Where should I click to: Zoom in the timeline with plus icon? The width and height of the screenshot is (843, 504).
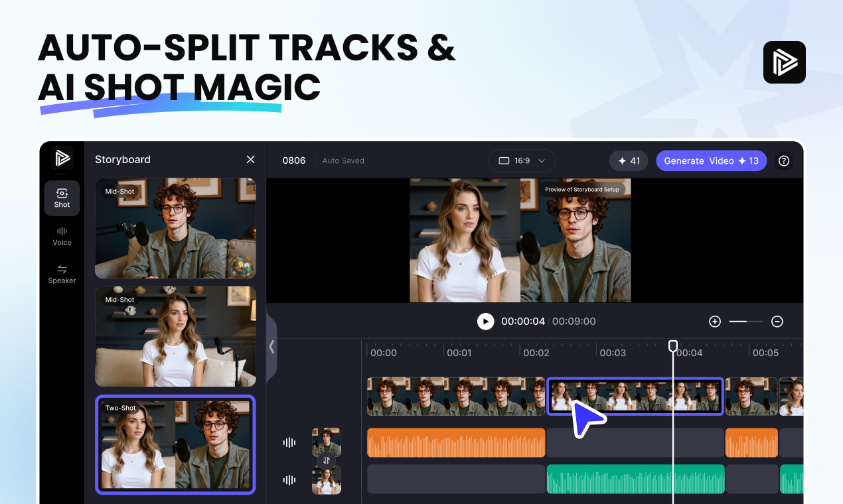(715, 321)
